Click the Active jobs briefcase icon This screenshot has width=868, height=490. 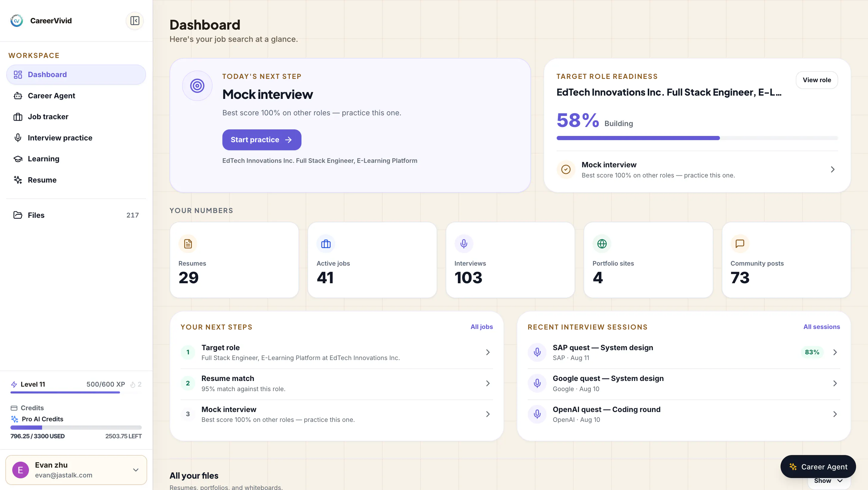coord(326,244)
